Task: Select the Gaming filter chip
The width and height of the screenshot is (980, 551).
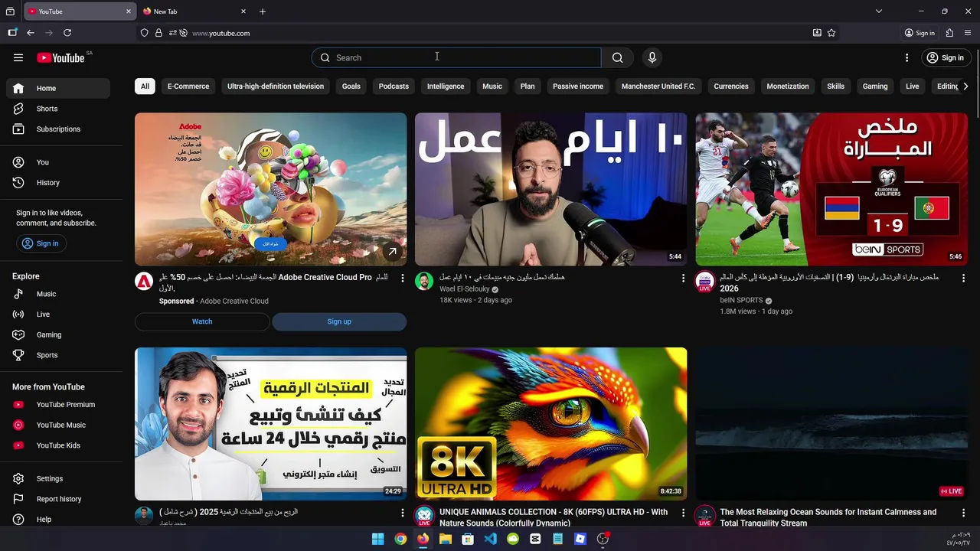Action: point(875,86)
